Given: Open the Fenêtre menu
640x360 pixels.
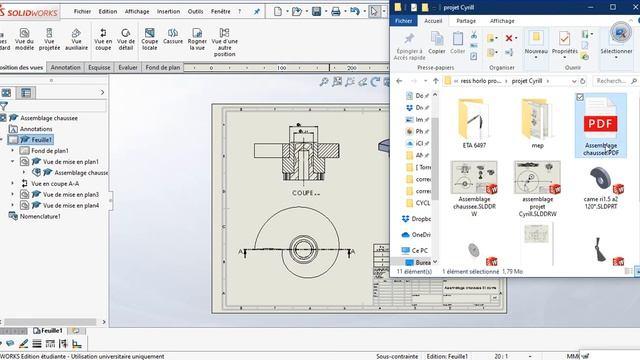Looking at the screenshot, I should (x=220, y=11).
